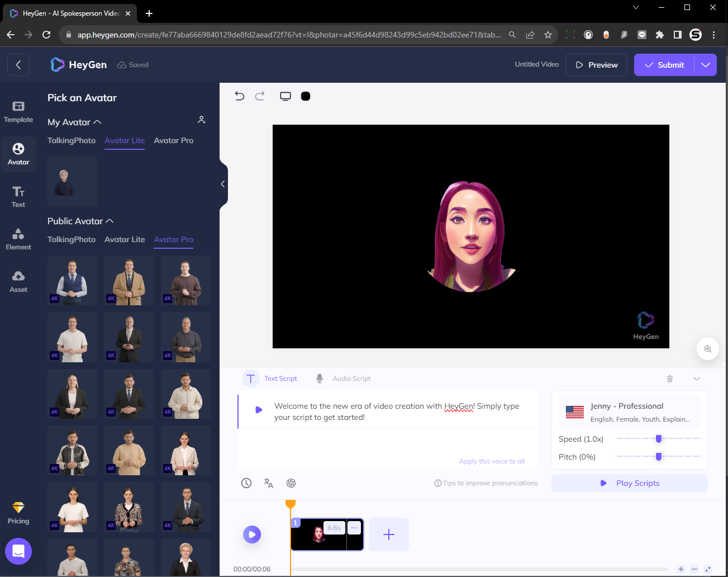Go back using the HeyGen back arrow
The image size is (728, 577).
(18, 65)
